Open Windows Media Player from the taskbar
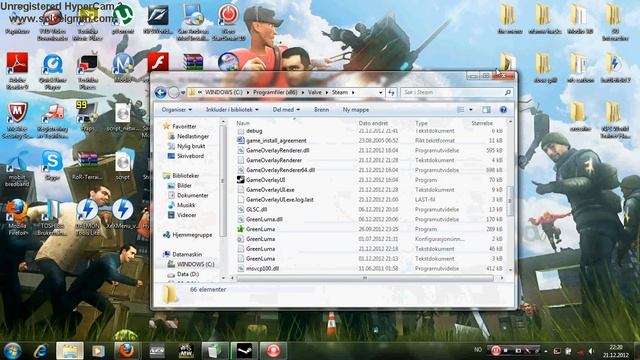Image resolution: width=640 pixels, height=360 pixels. point(98,351)
